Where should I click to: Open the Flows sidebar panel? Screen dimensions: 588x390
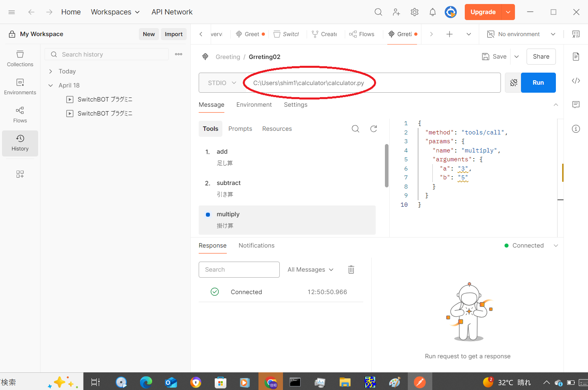(20, 115)
